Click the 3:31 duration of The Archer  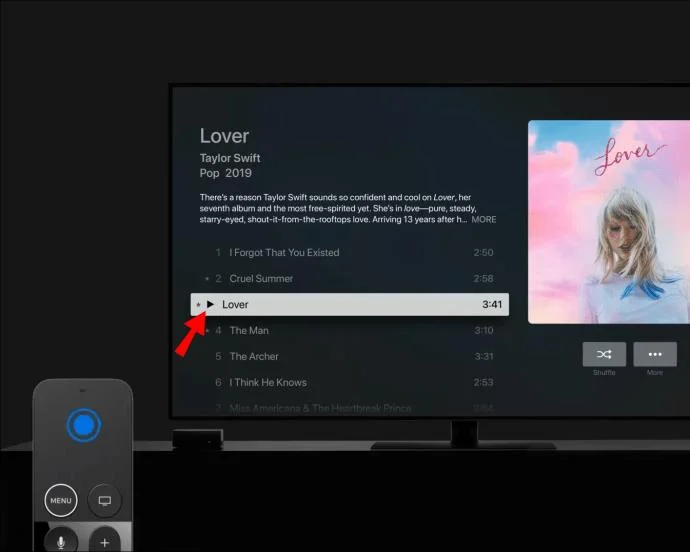click(x=484, y=357)
